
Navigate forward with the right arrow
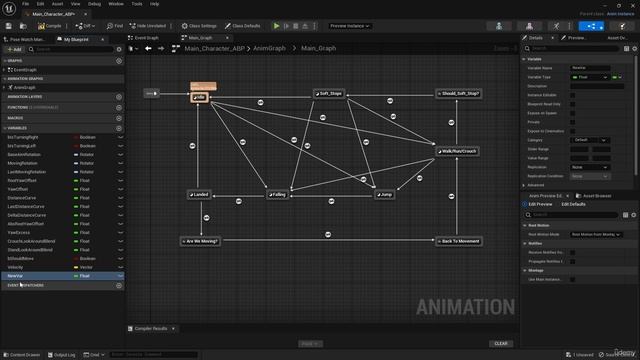[x=161, y=49]
